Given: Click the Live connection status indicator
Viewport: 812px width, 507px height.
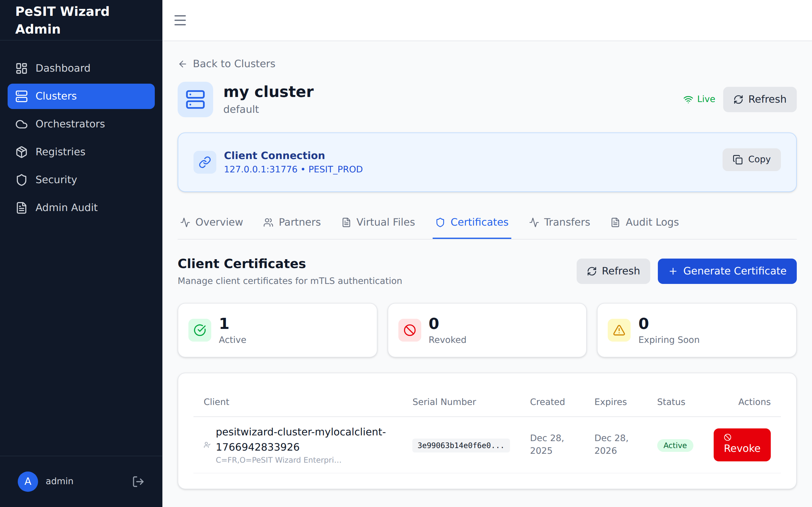Looking at the screenshot, I should click(700, 99).
